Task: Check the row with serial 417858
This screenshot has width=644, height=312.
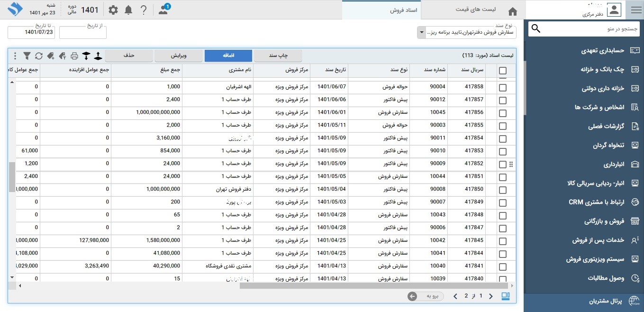Action: point(503,87)
